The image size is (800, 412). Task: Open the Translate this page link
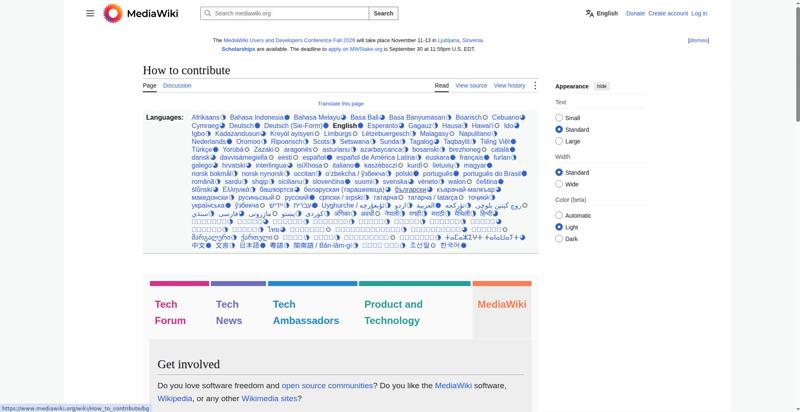coord(340,104)
